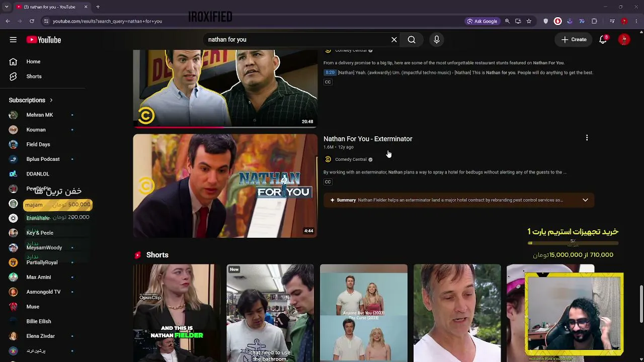The width and height of the screenshot is (644, 362).
Task: Click the page vertical scrollbar
Action: (641, 305)
